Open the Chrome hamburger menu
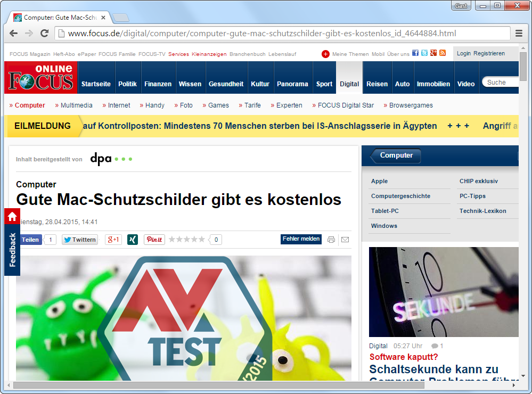The image size is (532, 394). (519, 34)
